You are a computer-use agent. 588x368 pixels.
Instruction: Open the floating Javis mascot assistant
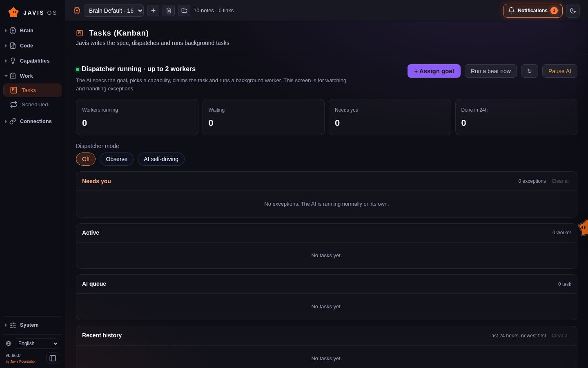tap(584, 227)
